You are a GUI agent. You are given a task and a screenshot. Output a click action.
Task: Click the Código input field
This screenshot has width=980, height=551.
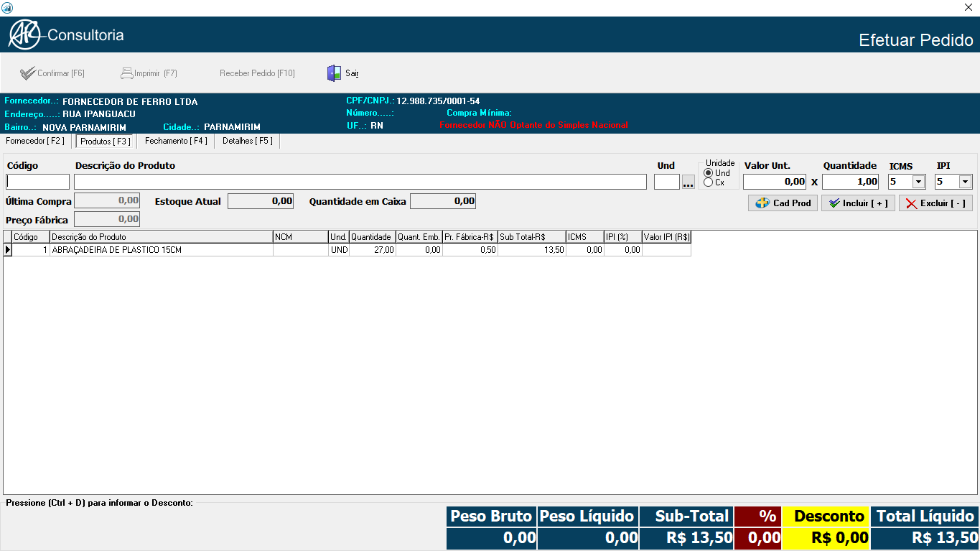[38, 182]
